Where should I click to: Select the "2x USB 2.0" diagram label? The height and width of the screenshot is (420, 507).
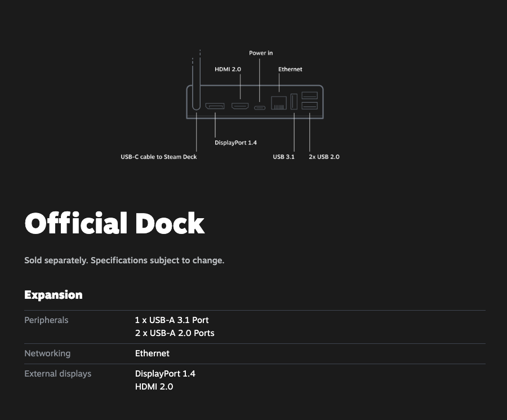pos(324,157)
